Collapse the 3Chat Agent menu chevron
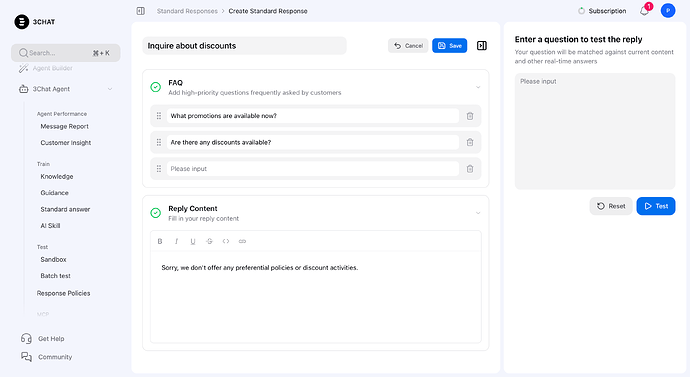This screenshot has width=690, height=377. click(x=110, y=89)
